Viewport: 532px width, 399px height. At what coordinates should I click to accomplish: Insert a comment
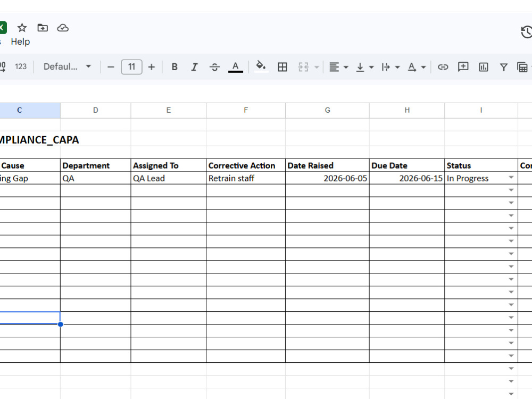[463, 66]
